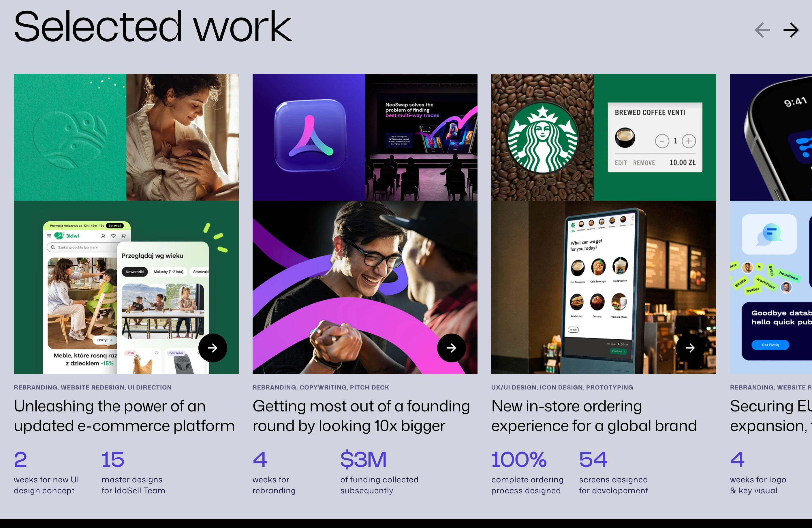
Task: Click the '54' screens designed stat
Action: [x=593, y=459]
